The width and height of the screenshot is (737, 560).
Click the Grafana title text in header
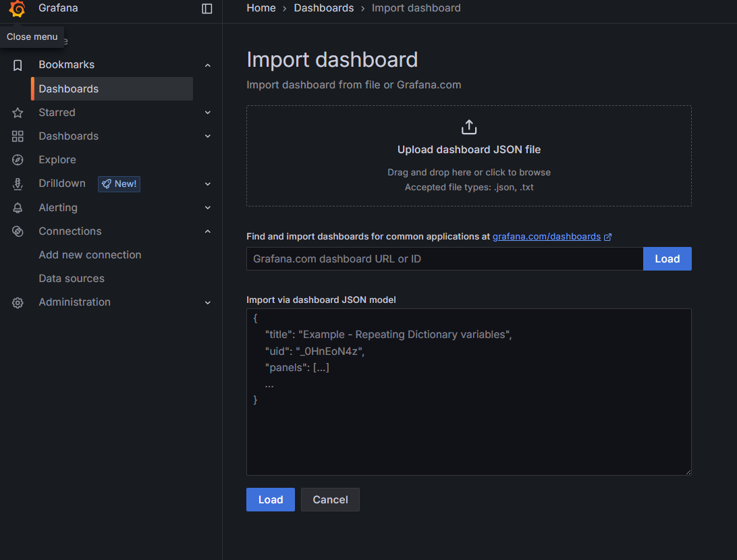pos(58,8)
